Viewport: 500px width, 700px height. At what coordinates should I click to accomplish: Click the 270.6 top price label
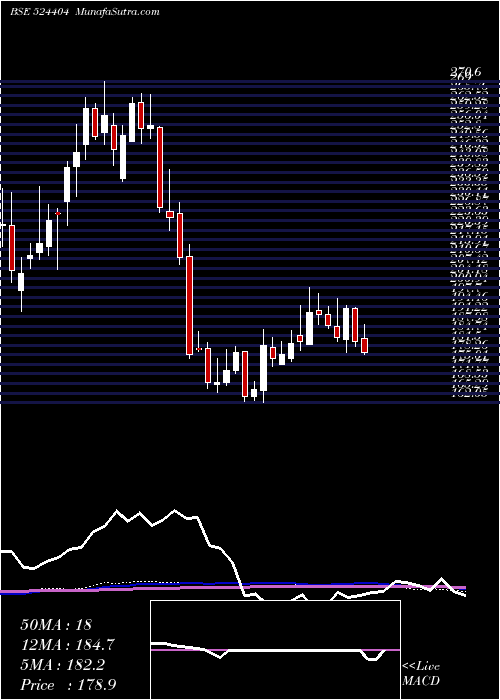pos(467,71)
